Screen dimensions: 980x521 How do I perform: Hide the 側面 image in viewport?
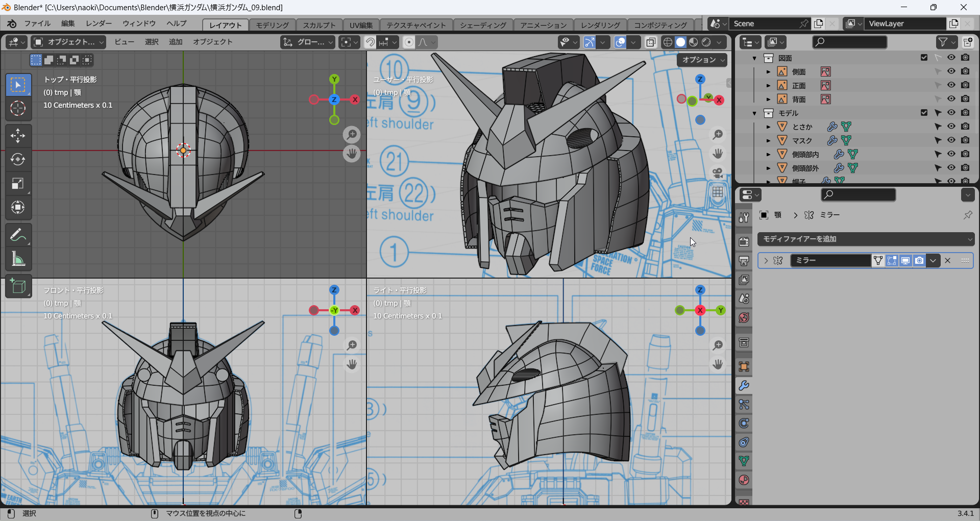[x=951, y=71]
